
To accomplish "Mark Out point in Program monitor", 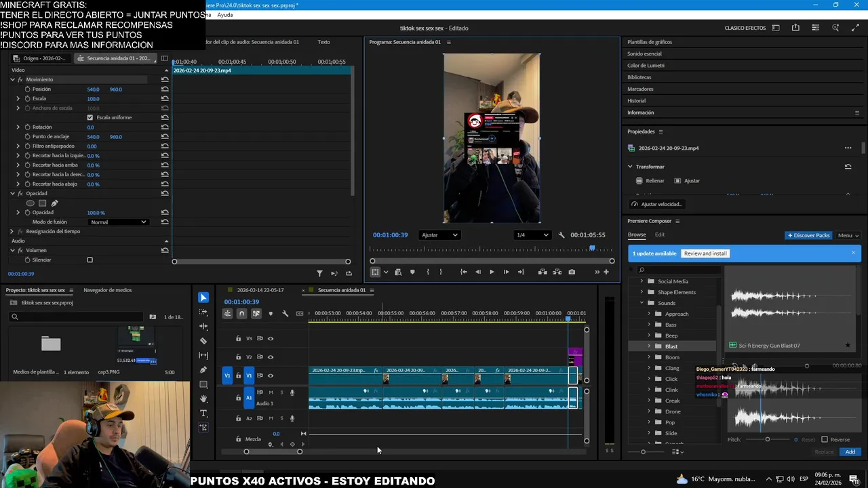I will click(441, 272).
